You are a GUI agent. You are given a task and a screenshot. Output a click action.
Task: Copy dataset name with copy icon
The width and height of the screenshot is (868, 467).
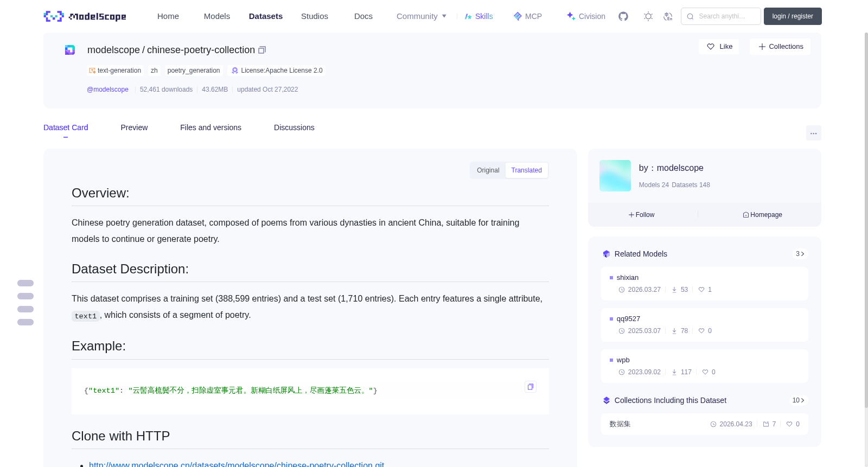tap(262, 50)
